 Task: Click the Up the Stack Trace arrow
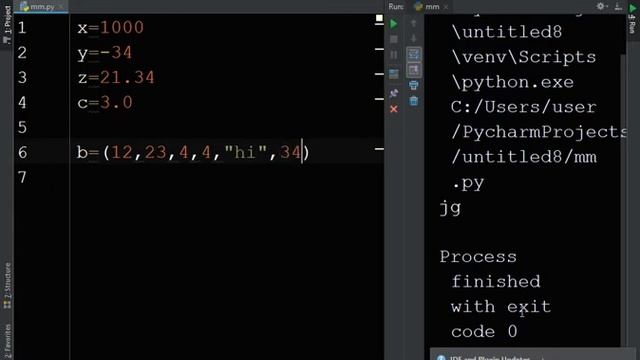(413, 24)
